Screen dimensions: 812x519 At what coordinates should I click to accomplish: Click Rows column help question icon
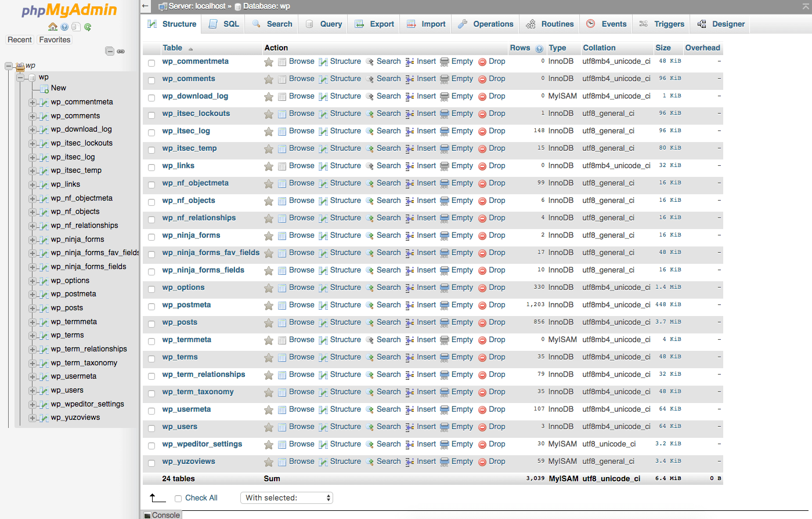539,49
